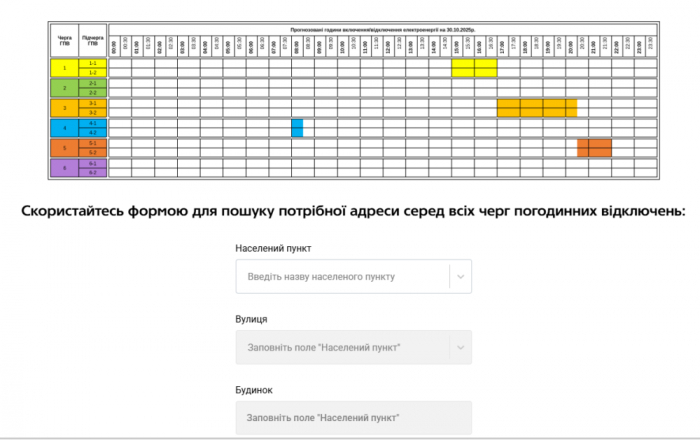Click the yellow outage block for queue 1

[474, 68]
